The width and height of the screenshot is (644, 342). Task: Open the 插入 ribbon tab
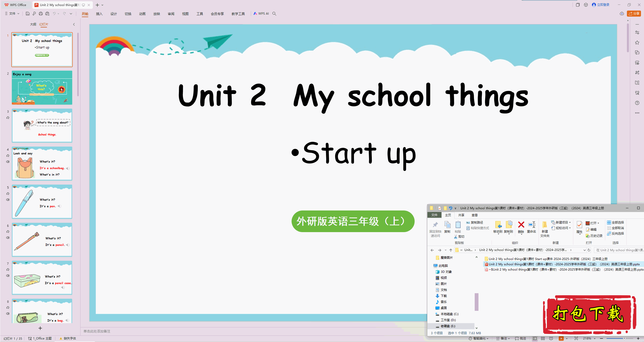point(99,14)
